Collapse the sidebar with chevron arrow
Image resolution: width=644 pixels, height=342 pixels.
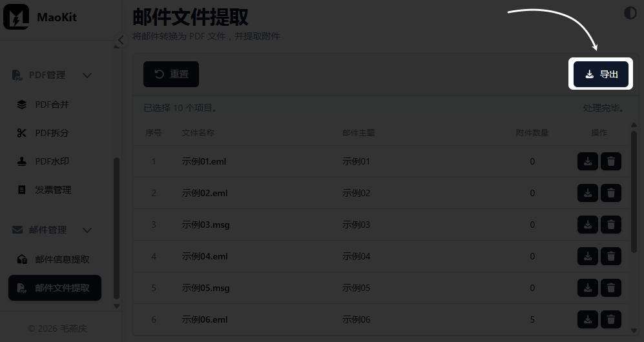click(x=120, y=40)
